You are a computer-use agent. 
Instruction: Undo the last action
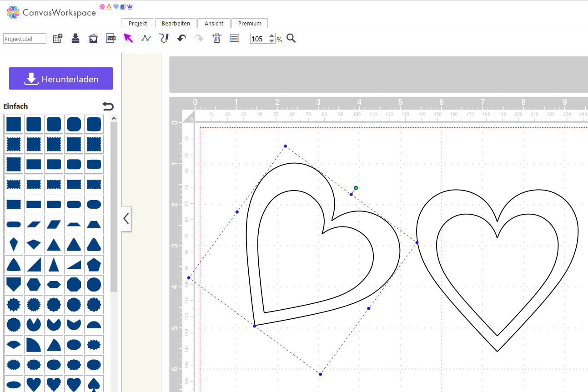181,38
